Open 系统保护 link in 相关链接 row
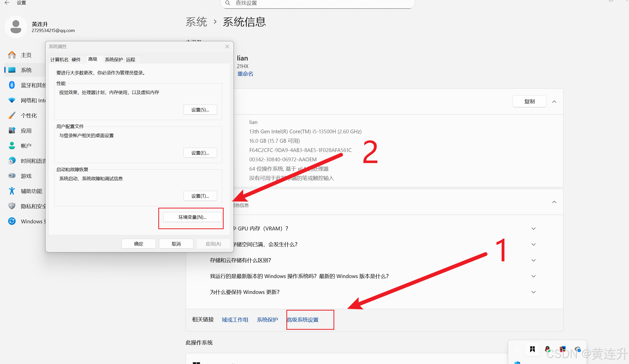 click(267, 320)
